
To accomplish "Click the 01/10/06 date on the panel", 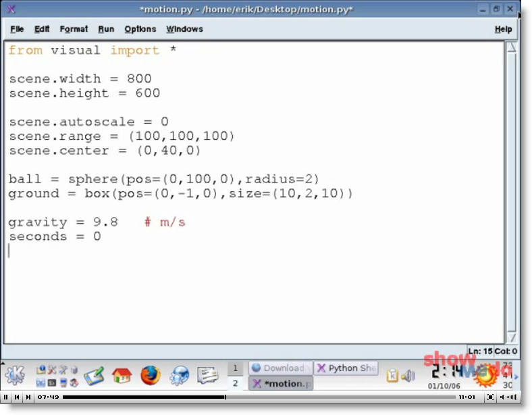I will (444, 386).
